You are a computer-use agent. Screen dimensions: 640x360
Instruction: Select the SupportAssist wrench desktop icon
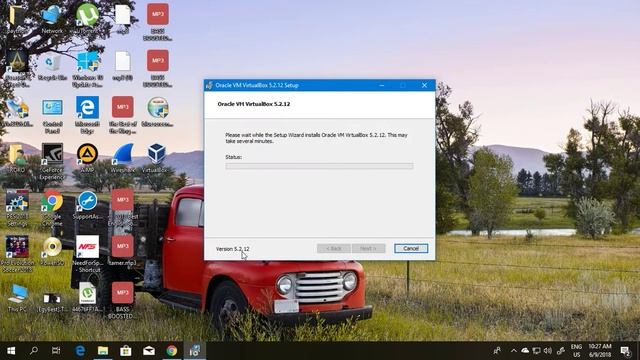(87, 205)
